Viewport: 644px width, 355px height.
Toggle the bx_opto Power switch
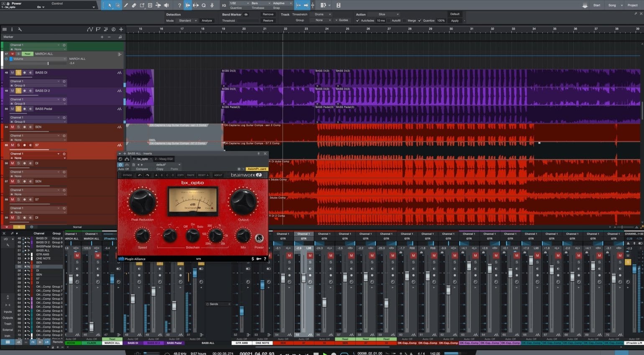coord(259,238)
